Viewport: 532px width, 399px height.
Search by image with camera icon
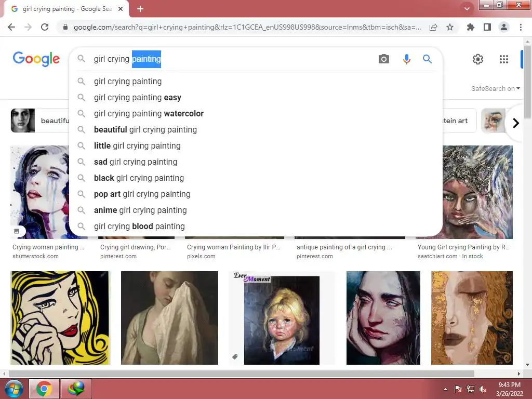pyautogui.click(x=384, y=59)
